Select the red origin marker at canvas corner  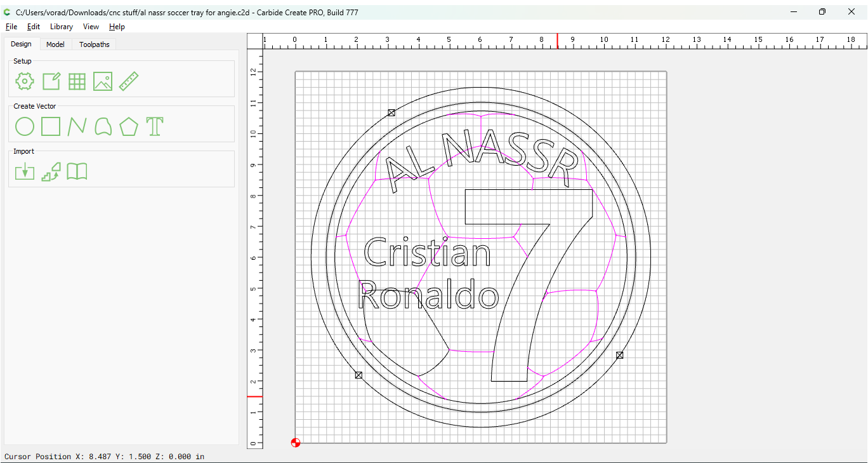pyautogui.click(x=296, y=443)
